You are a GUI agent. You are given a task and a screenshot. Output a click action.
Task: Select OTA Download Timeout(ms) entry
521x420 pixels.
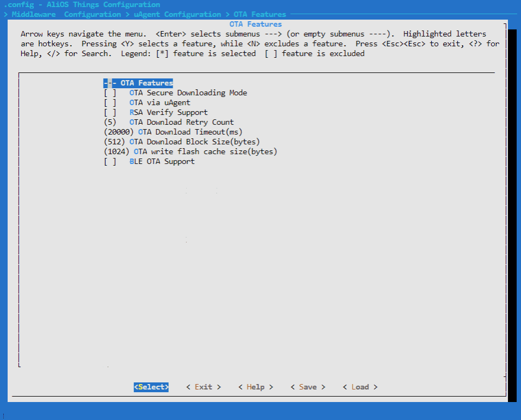[190, 132]
